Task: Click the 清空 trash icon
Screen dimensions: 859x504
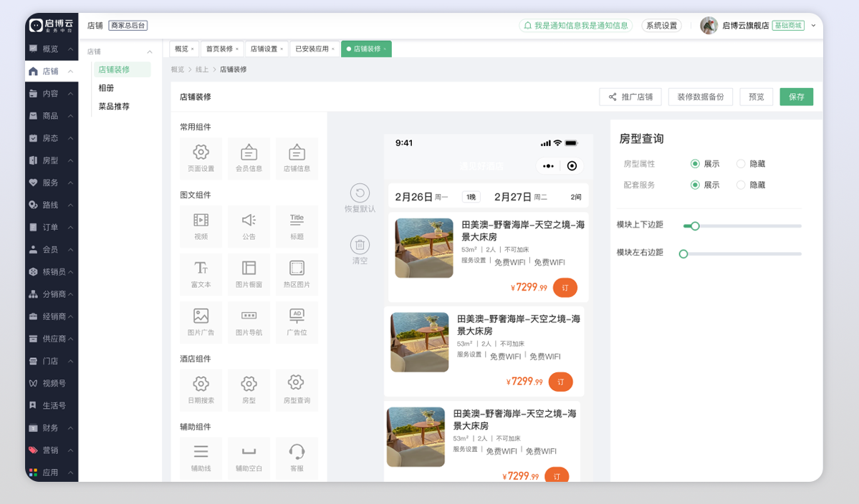Action: pos(360,245)
